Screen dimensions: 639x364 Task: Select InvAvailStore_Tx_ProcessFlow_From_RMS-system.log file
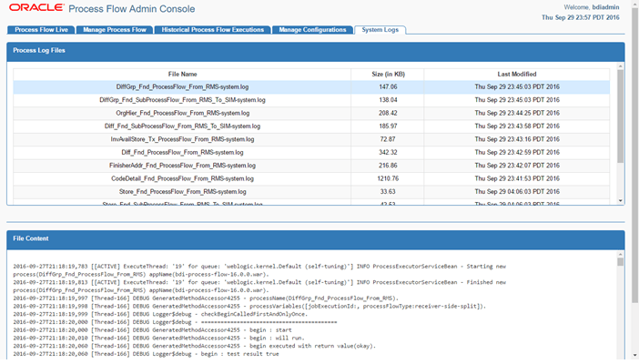point(182,139)
